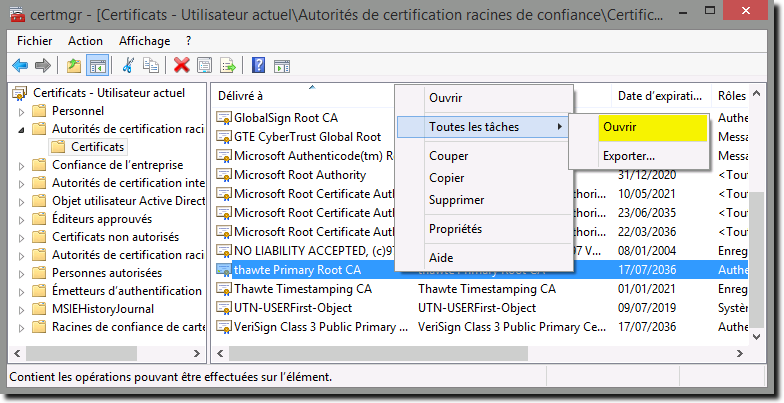Click certificate icon of UTN-USERFirst-Object

tap(224, 308)
